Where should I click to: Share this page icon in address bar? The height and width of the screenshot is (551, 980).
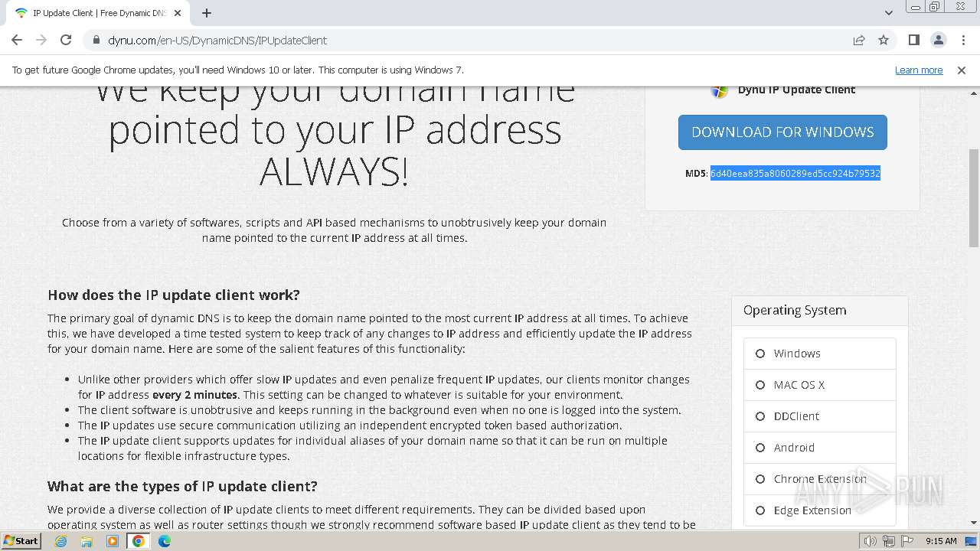pyautogui.click(x=859, y=40)
